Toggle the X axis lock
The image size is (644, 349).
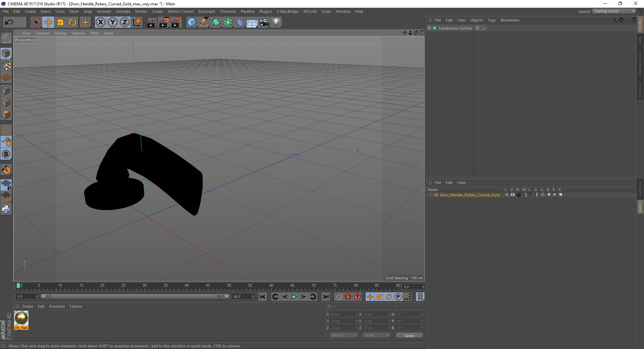[x=100, y=22]
